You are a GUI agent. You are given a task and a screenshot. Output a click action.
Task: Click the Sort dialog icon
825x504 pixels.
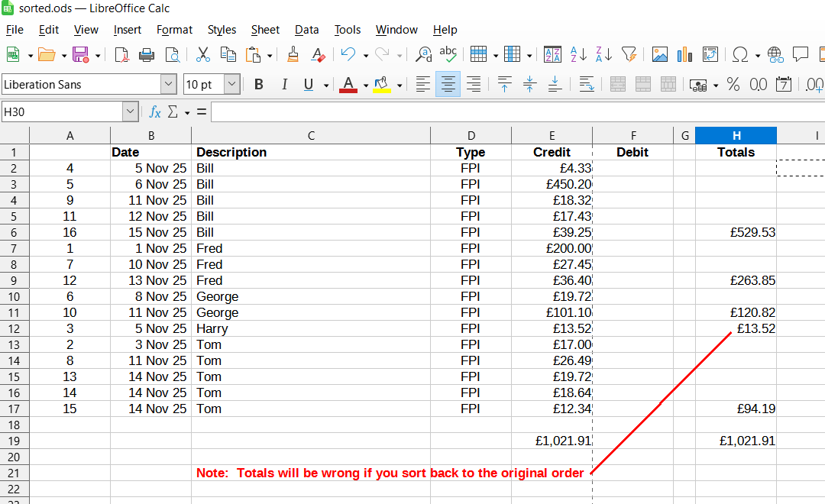pos(552,54)
